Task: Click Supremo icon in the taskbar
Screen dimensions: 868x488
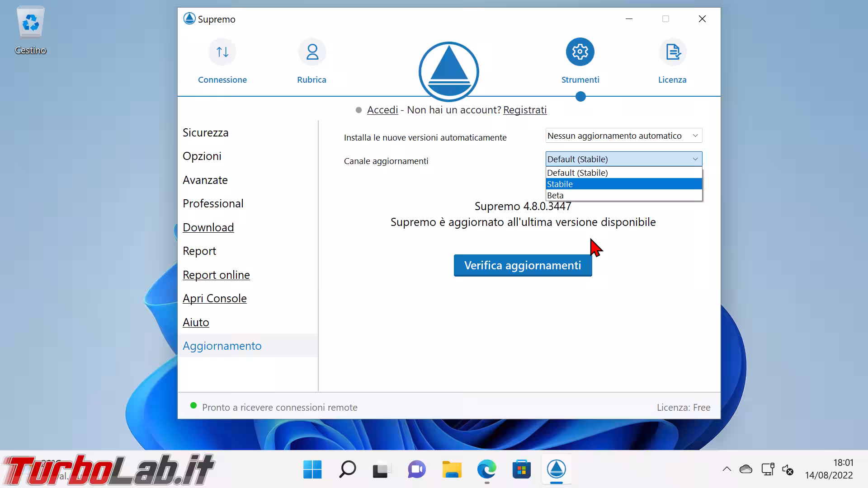Action: [x=556, y=469]
